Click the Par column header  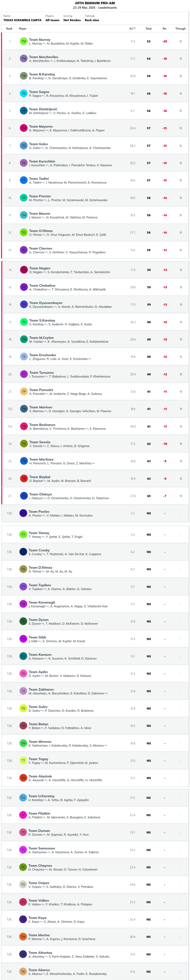(x=164, y=29)
